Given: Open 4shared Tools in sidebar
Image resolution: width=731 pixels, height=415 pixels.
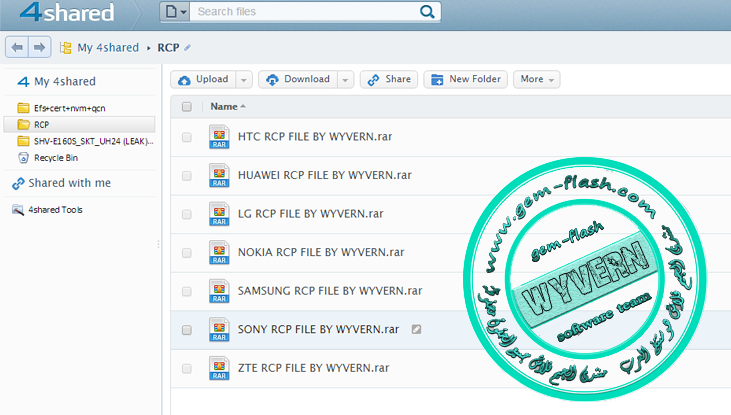Looking at the screenshot, I should [55, 210].
